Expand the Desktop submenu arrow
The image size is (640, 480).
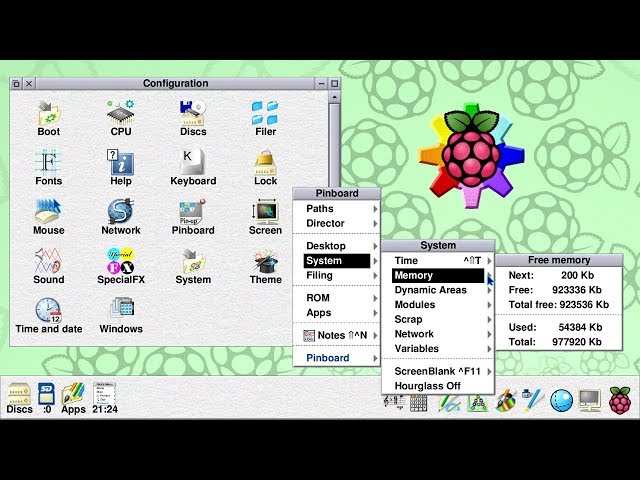coord(375,246)
